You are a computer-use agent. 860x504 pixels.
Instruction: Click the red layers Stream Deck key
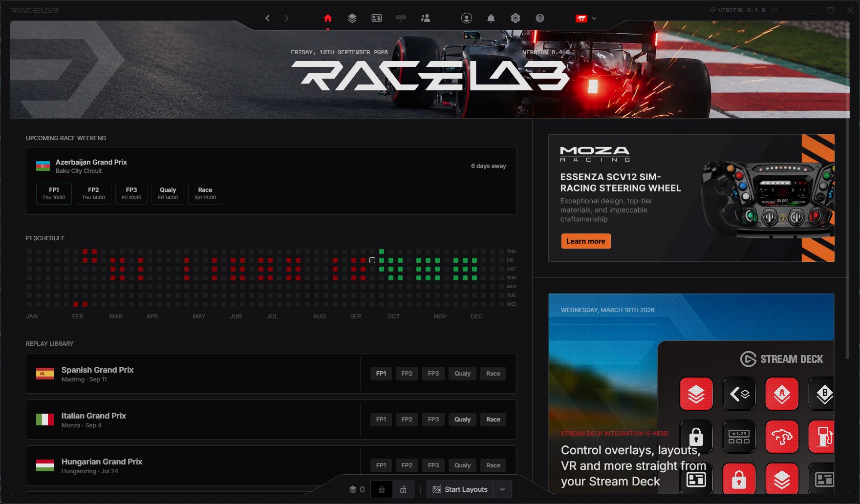(x=696, y=394)
